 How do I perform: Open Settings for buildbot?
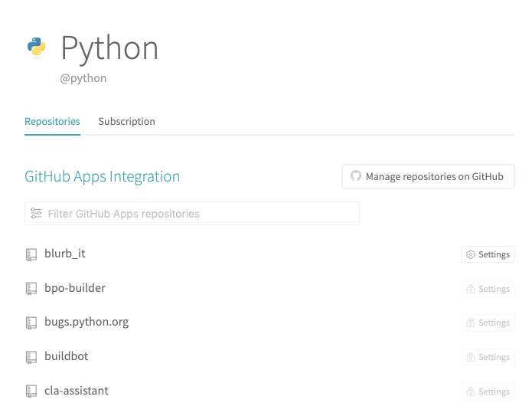coord(488,357)
